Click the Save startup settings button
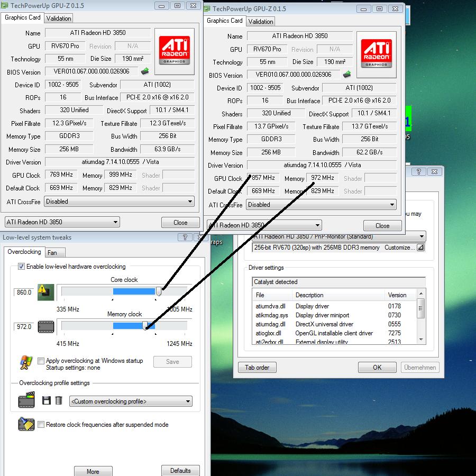The width and height of the screenshot is (476, 476). [x=172, y=362]
